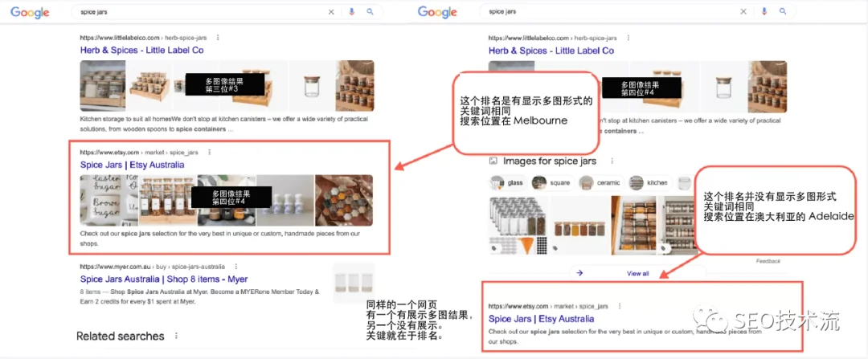The height and width of the screenshot is (359, 868).
Task: Select the glass image filter chip
Action: (x=508, y=182)
